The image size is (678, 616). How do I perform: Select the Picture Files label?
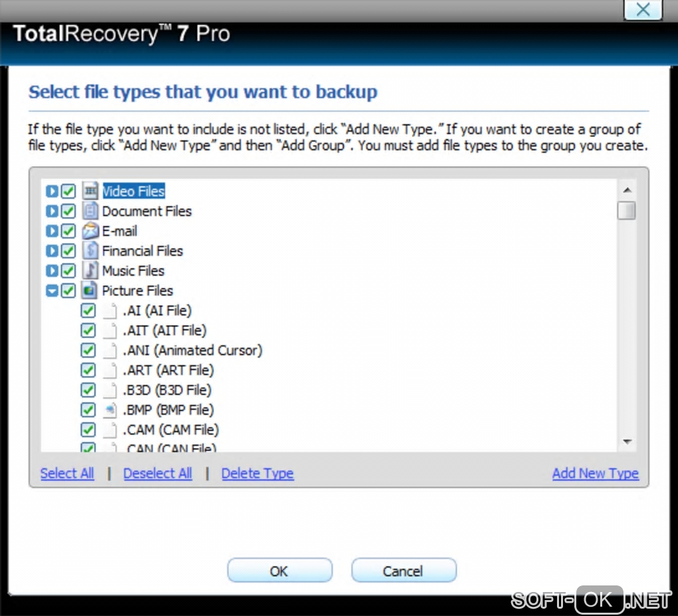[x=138, y=290]
